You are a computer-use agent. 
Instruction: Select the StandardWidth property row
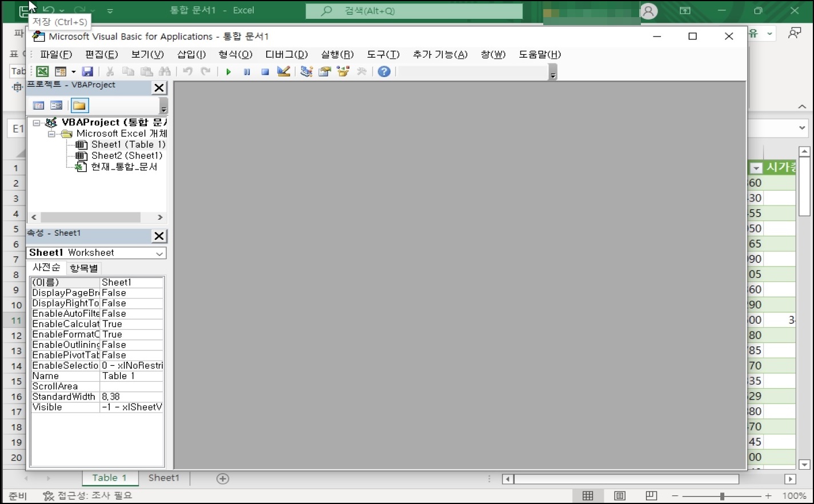pos(97,397)
